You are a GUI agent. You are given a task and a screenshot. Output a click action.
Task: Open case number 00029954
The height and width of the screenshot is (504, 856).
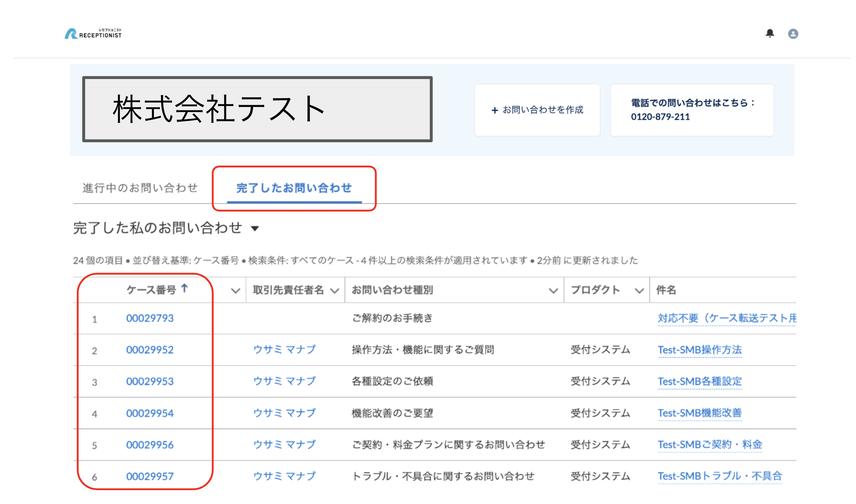pos(150,413)
